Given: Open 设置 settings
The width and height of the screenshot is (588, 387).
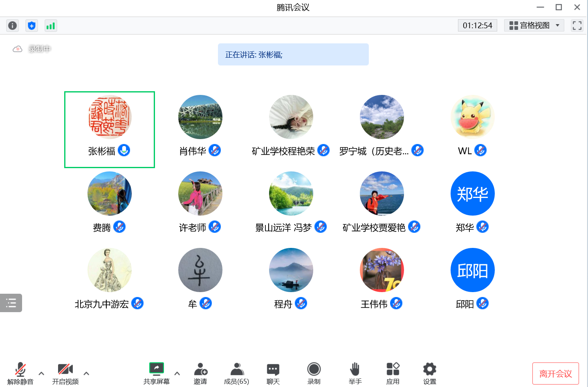Looking at the screenshot, I should click(430, 373).
